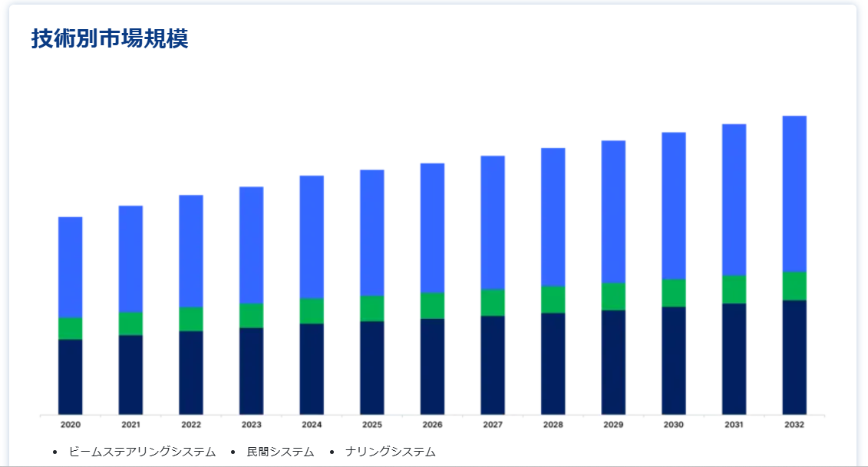Pick the dark navy segment of the 2030 bar
868x467 pixels.
(x=674, y=360)
